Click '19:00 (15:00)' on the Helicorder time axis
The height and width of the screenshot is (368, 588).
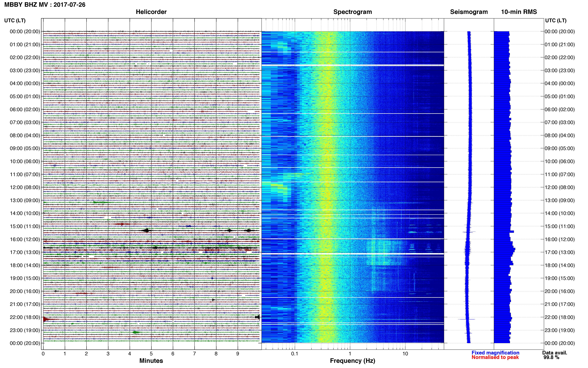coord(25,278)
